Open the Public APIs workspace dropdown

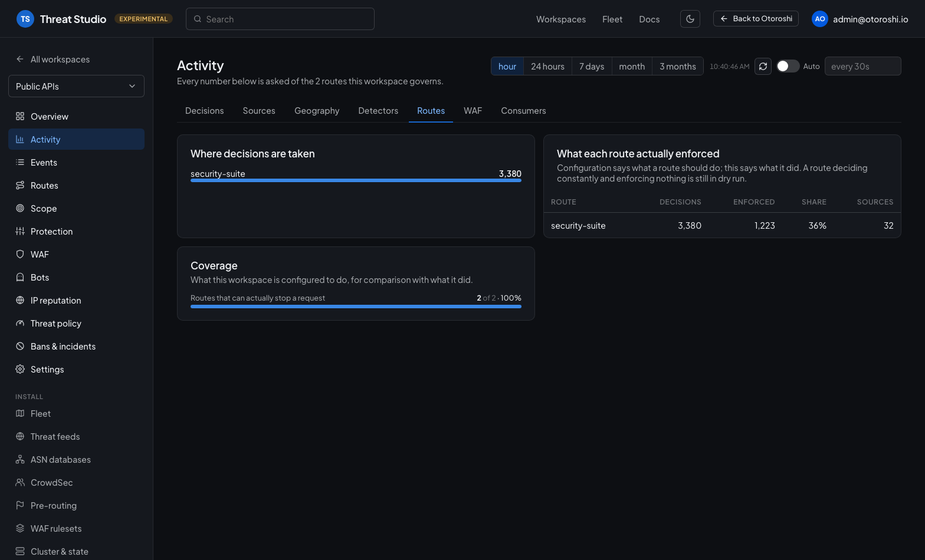click(76, 86)
